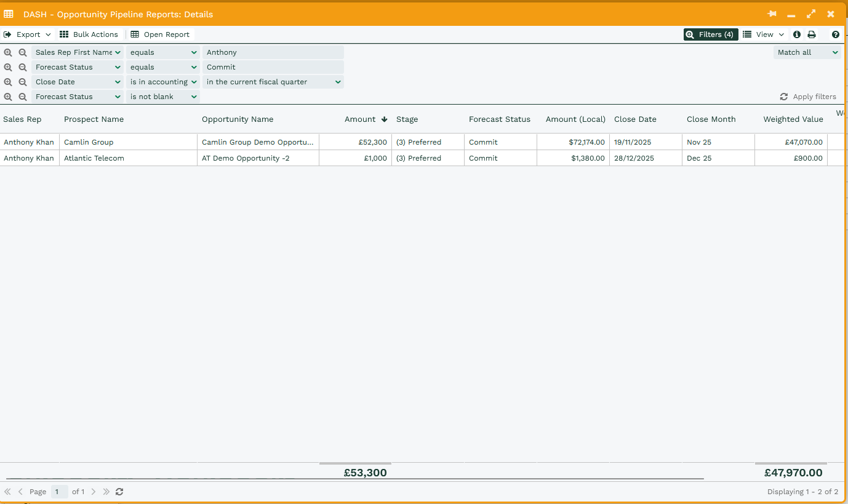Add filter after Sales Rep First Name row

[x=8, y=53]
